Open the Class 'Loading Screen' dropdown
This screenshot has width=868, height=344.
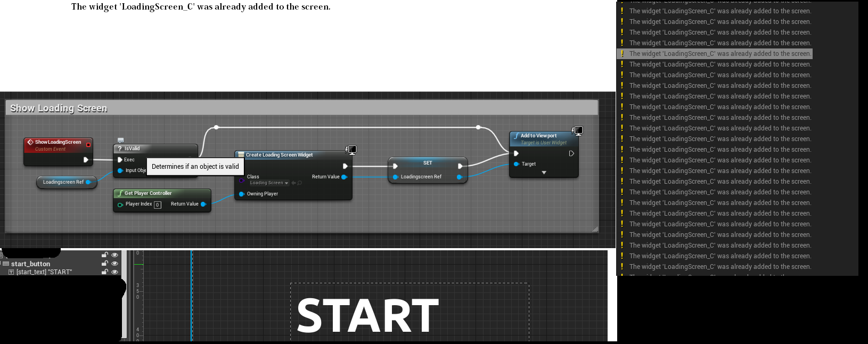(x=269, y=183)
